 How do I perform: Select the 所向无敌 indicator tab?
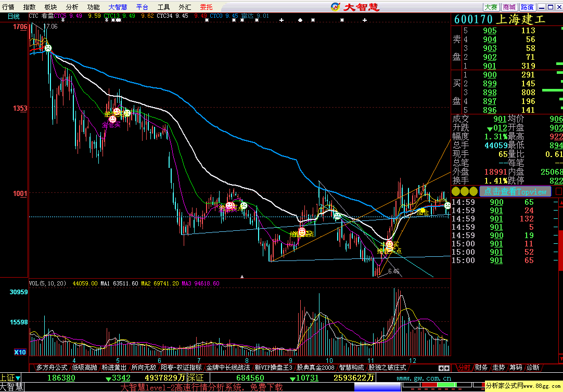tap(144, 368)
